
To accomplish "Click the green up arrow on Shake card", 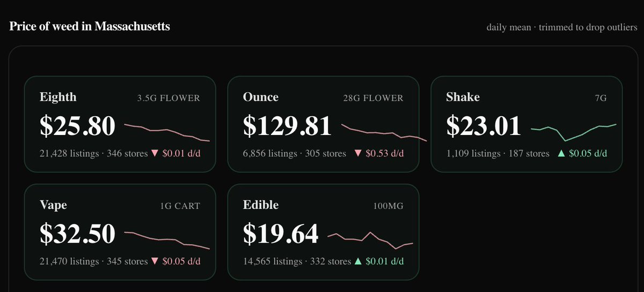I will (561, 154).
